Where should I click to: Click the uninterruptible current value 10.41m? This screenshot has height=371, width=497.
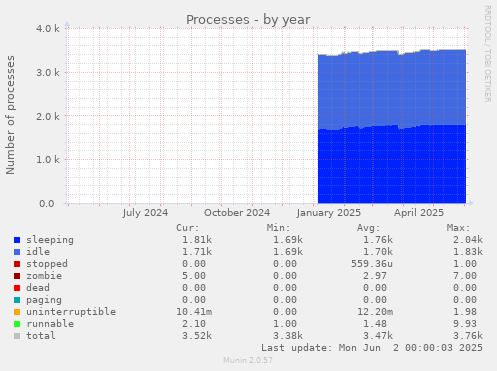(x=194, y=312)
